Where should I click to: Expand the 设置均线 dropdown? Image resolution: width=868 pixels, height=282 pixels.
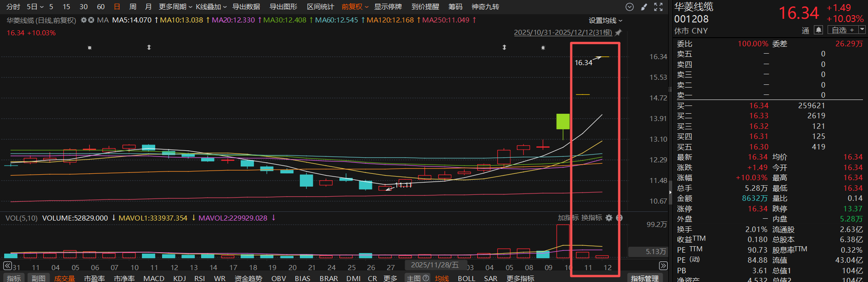point(605,21)
